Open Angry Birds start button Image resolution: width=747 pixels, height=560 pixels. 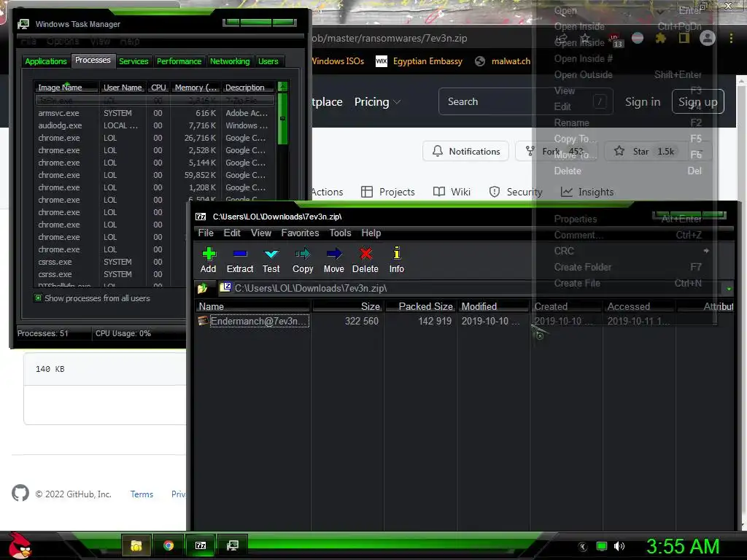[19, 545]
